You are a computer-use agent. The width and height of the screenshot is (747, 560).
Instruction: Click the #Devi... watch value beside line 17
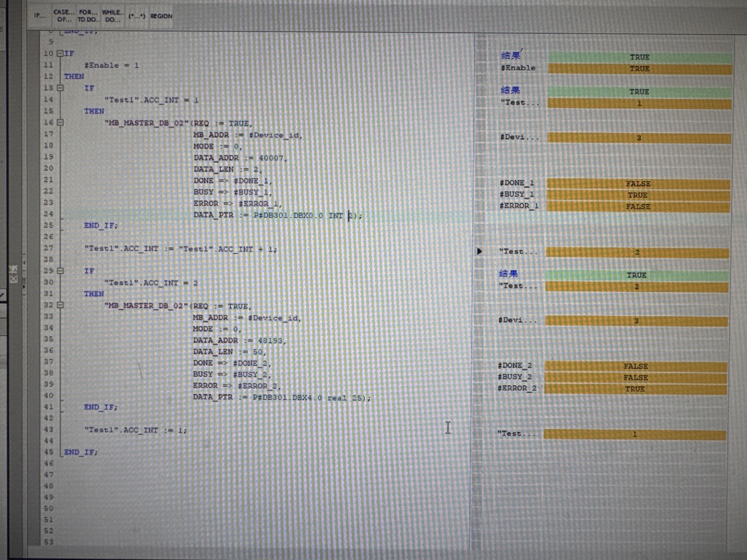pyautogui.click(x=639, y=138)
